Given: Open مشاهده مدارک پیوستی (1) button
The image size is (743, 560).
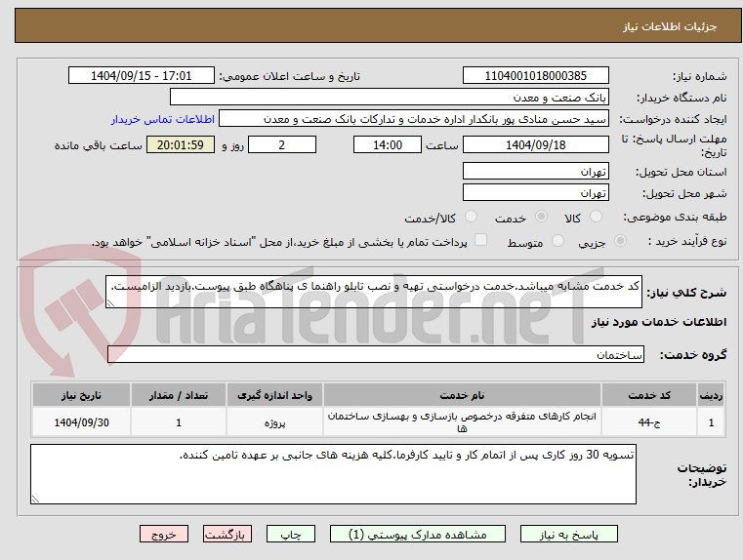Looking at the screenshot, I should [418, 534].
